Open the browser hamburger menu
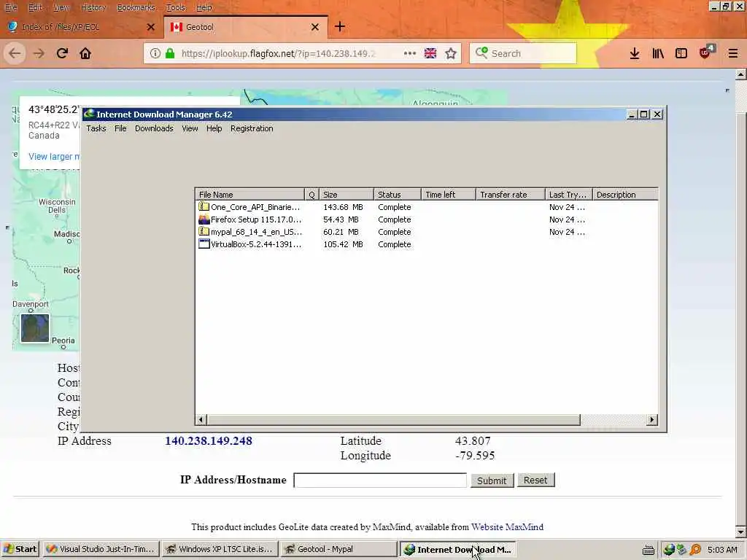 click(733, 53)
